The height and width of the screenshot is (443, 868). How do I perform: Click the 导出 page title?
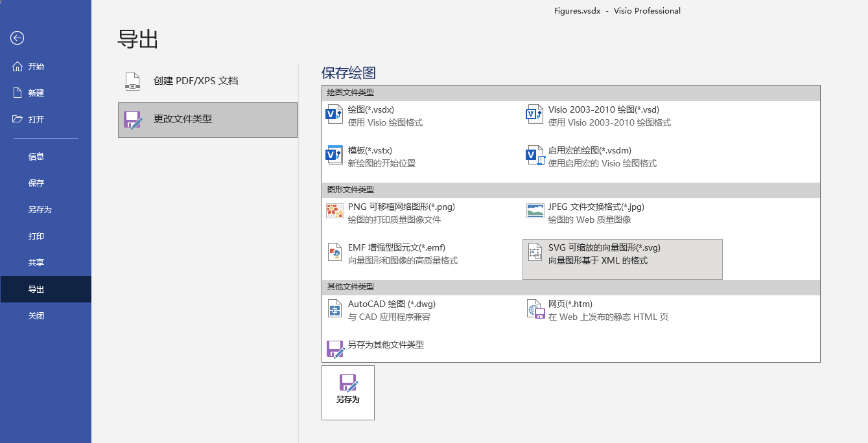click(x=138, y=39)
